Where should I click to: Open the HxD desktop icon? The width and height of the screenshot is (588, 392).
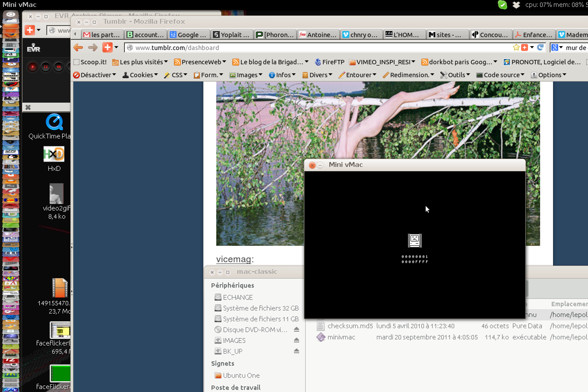[x=54, y=154]
